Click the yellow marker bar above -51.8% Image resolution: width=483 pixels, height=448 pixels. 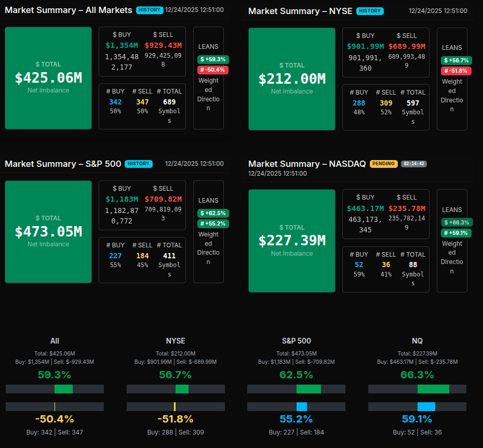175,406
